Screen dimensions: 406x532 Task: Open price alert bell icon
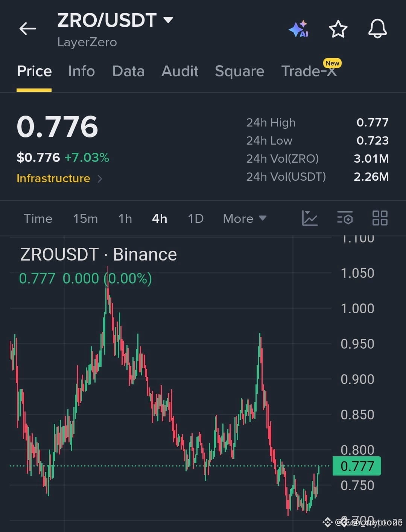point(377,29)
